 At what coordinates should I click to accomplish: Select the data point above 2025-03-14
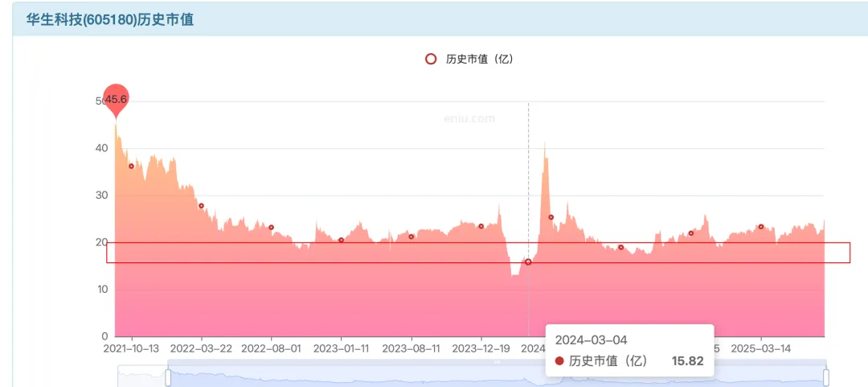click(x=760, y=227)
